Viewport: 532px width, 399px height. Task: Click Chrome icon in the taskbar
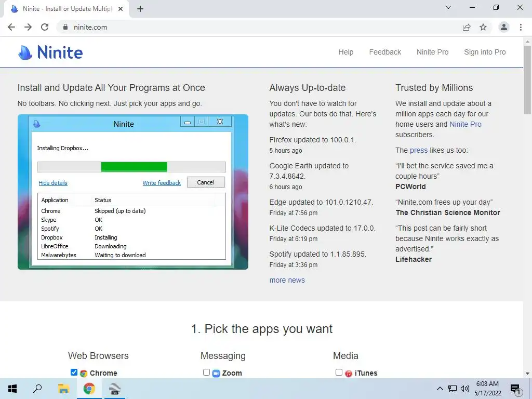[89, 389]
